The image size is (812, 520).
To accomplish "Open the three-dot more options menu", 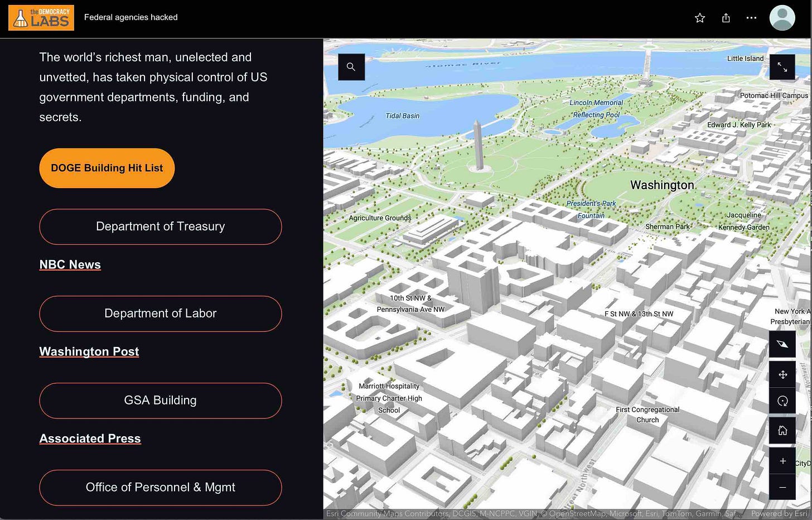I will [751, 18].
